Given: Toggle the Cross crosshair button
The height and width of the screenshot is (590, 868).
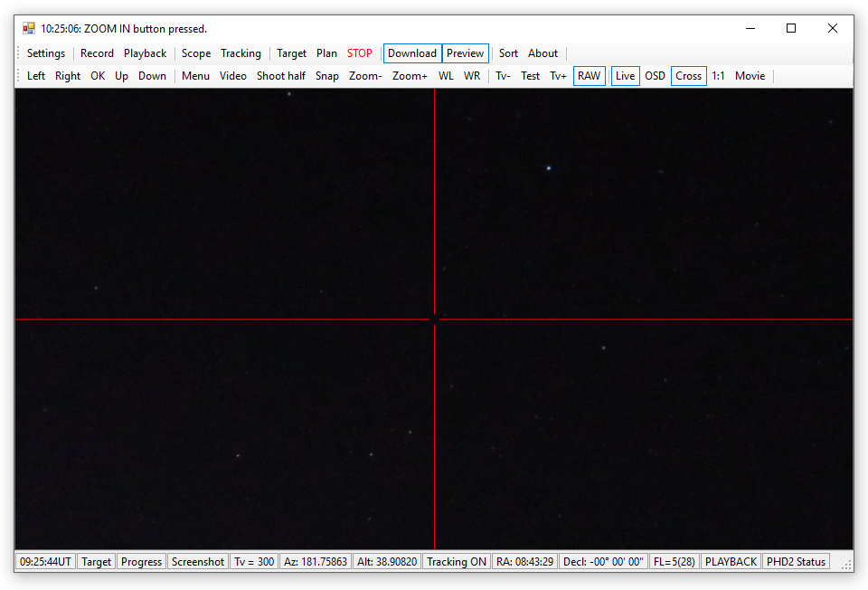Looking at the screenshot, I should (x=688, y=76).
